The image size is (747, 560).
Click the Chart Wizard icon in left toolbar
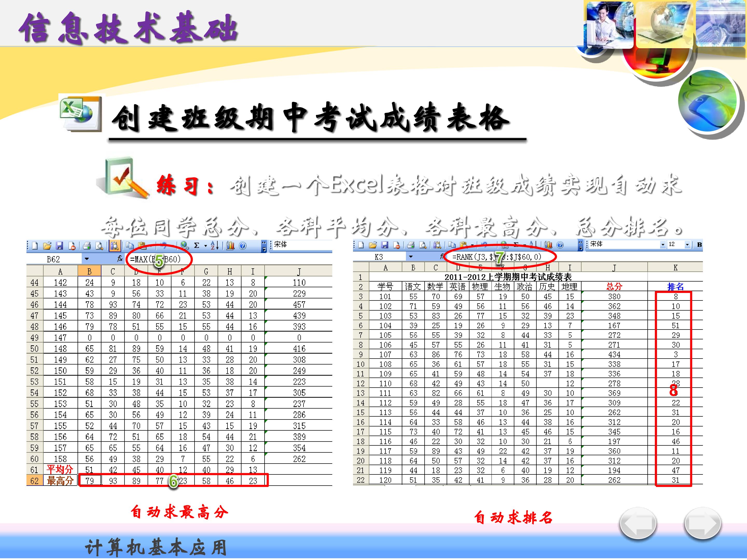click(230, 246)
